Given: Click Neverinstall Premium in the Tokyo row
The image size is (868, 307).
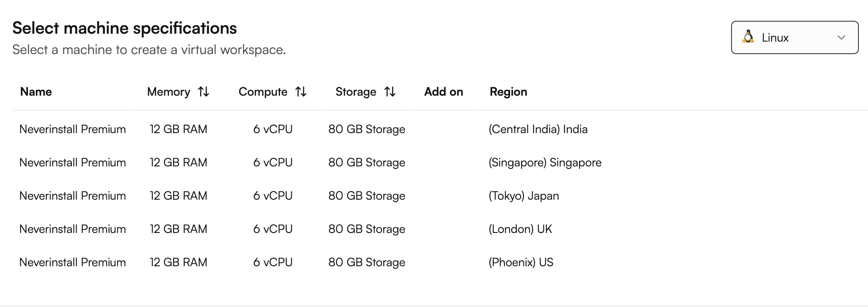Looking at the screenshot, I should (x=72, y=196).
